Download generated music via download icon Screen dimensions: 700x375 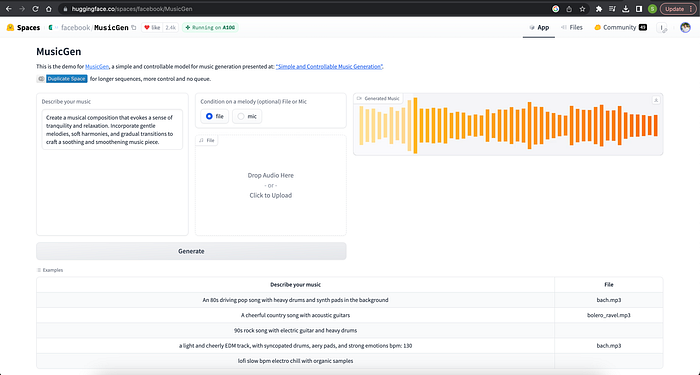656,100
